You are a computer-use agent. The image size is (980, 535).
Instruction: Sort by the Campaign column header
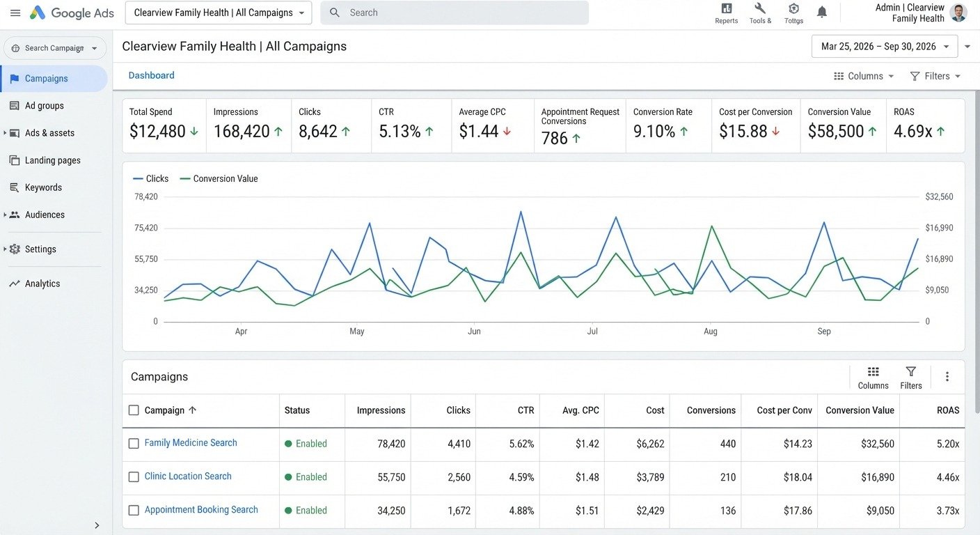pyautogui.click(x=171, y=410)
